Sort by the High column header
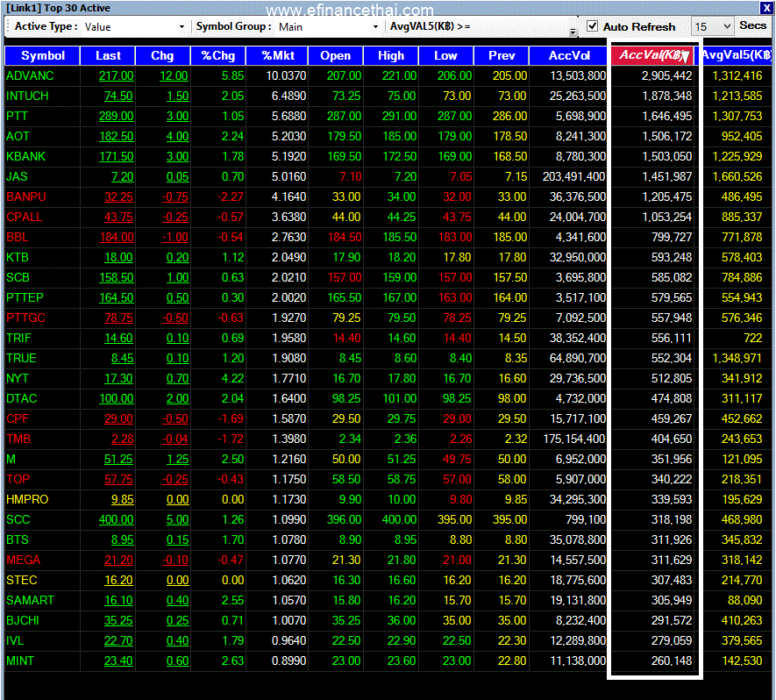The image size is (776, 700). [391, 55]
